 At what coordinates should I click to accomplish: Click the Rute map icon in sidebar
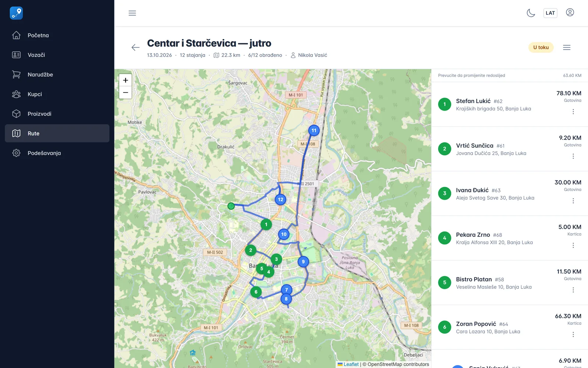16,133
